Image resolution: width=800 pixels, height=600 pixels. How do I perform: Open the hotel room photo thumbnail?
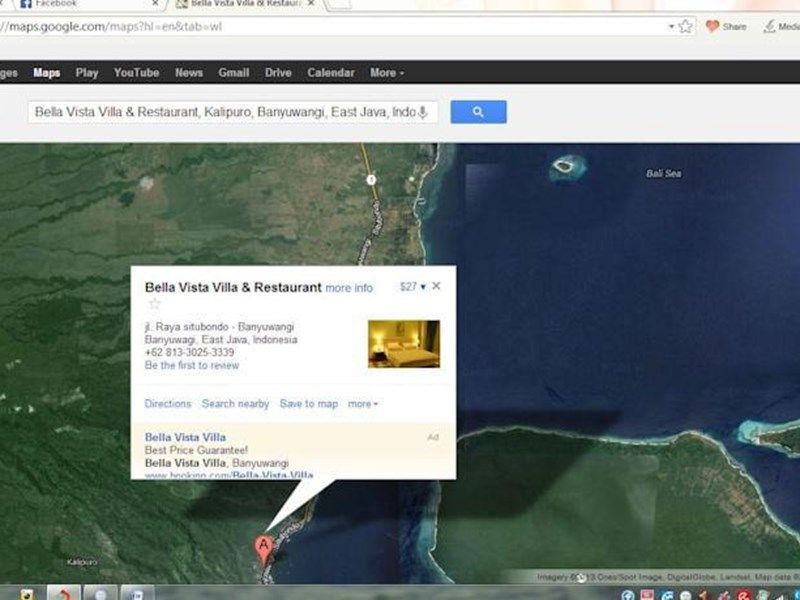tap(404, 343)
